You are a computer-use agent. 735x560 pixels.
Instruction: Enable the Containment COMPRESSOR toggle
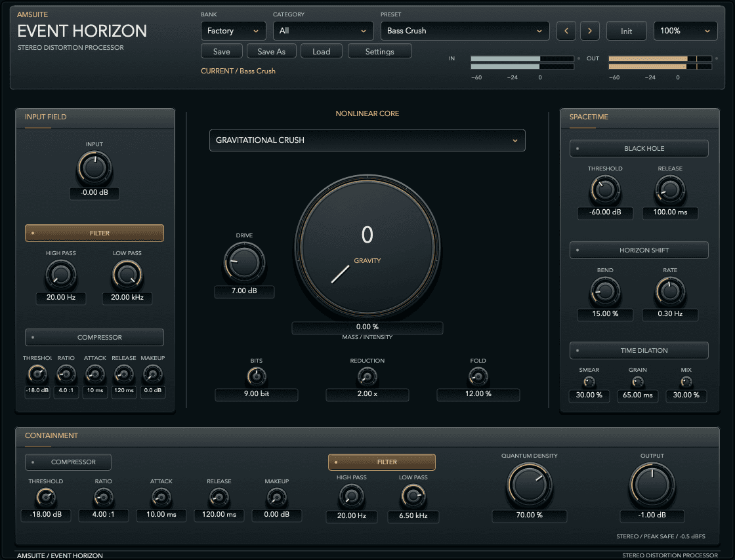[68, 462]
